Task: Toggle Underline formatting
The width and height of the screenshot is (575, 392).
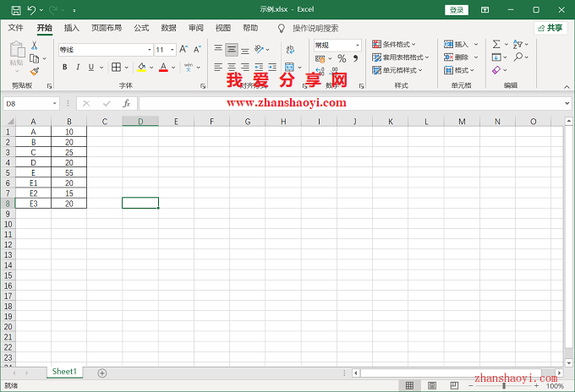Action: 91,67
